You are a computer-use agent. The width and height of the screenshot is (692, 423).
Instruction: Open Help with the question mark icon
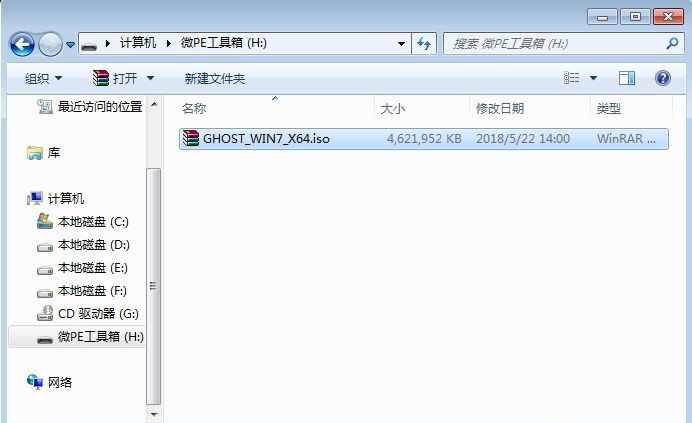coord(663,78)
